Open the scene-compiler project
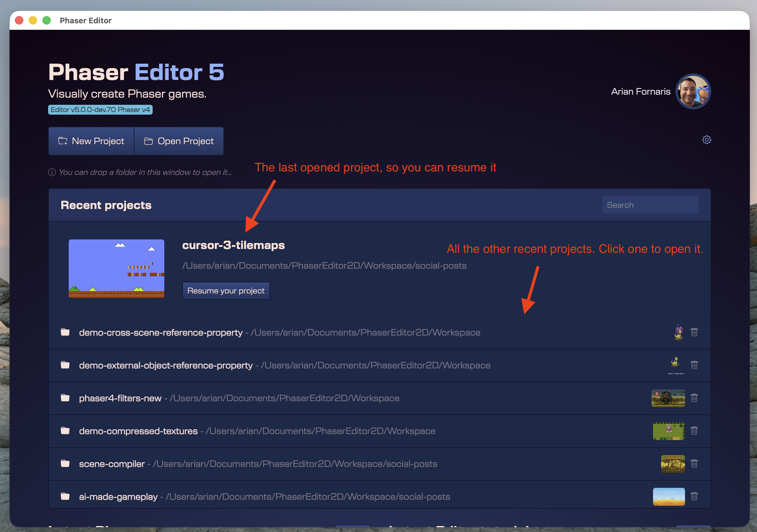The height and width of the screenshot is (532, 757). tap(379, 464)
